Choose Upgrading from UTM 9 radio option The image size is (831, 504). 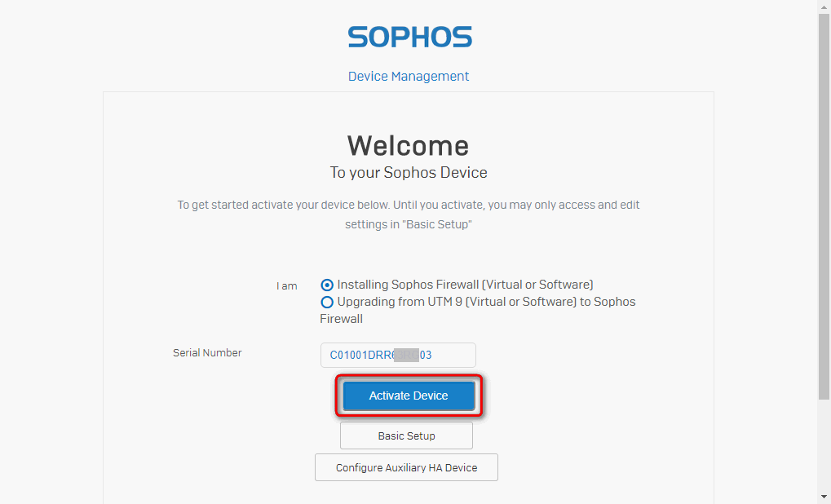pos(327,302)
